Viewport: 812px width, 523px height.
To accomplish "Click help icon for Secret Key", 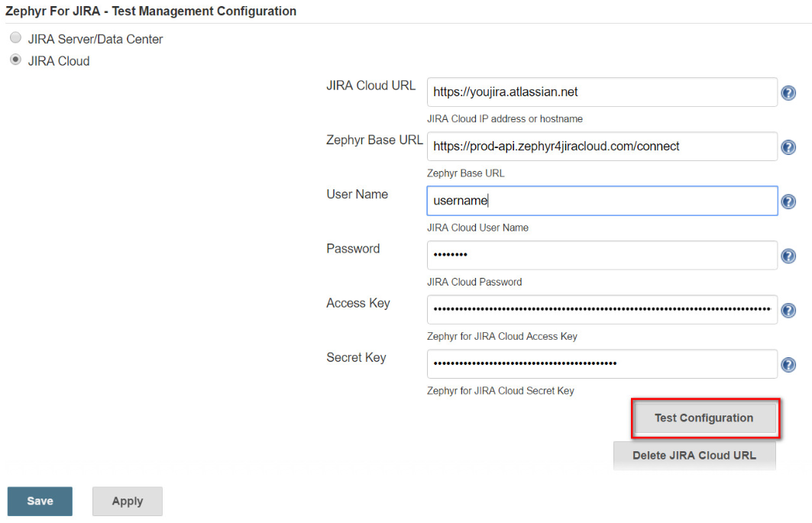I will 788,364.
